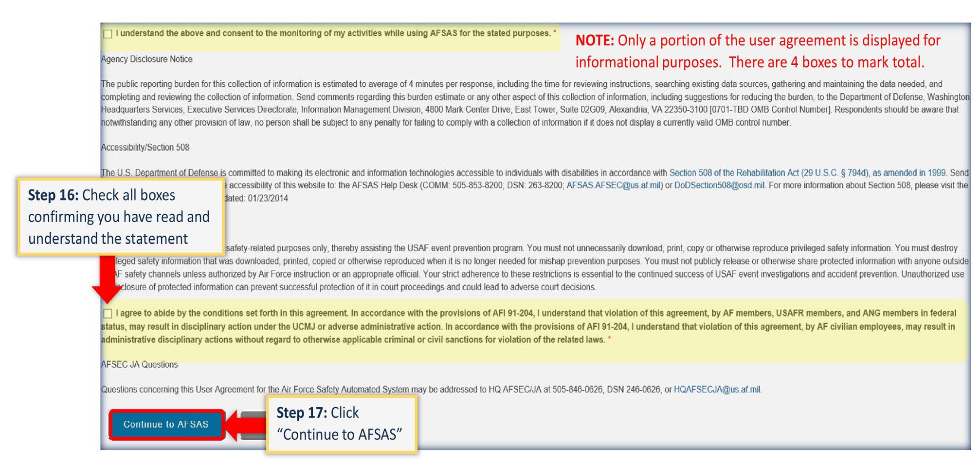Open the Section 508 Rehabilitation Act link
This screenshot has height=466, width=980.
pyautogui.click(x=808, y=173)
